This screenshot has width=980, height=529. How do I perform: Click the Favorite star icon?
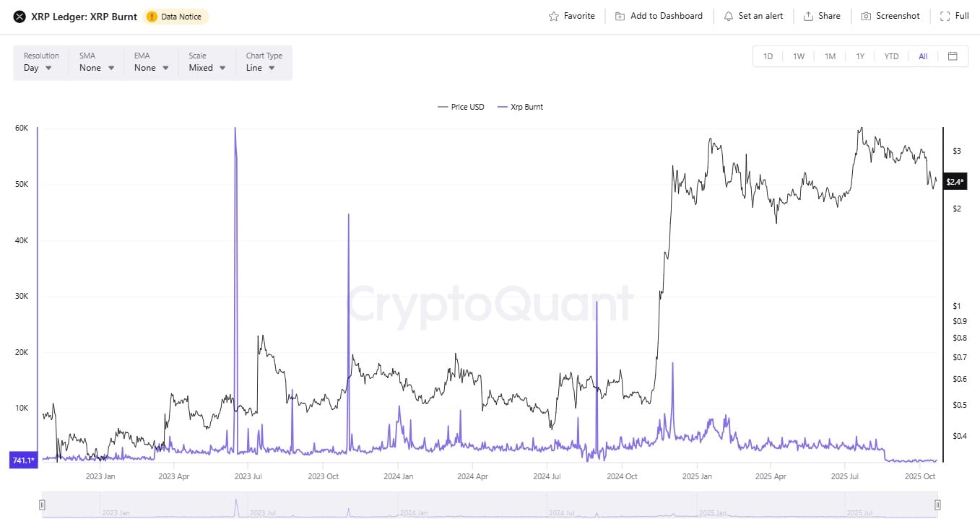(x=554, y=16)
